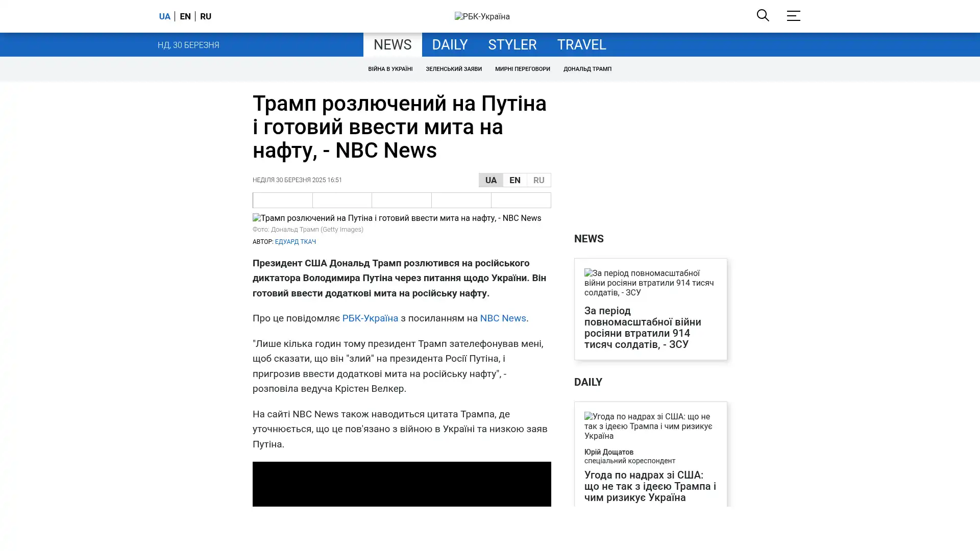
Task: Switch site language to RU in header
Action: click(x=206, y=16)
